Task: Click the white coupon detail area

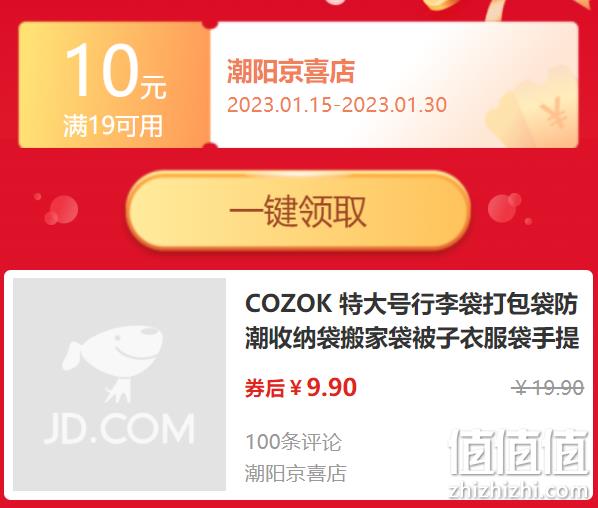Action: pyautogui.click(x=394, y=85)
